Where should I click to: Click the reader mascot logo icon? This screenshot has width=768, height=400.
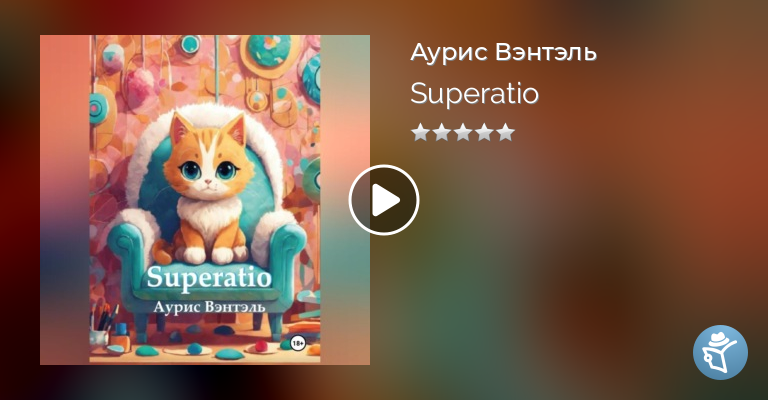[x=720, y=352]
